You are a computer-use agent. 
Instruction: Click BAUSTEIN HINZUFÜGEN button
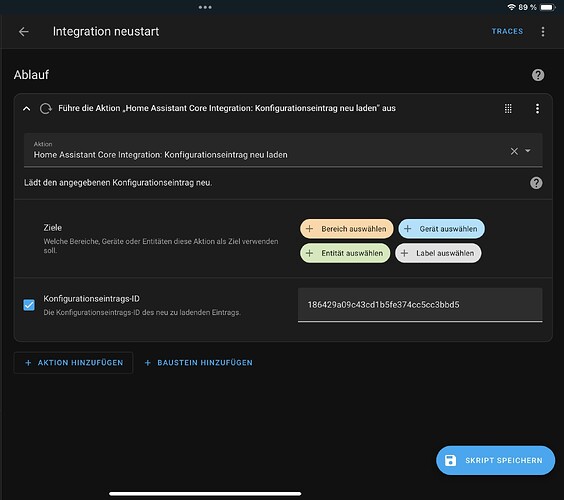pos(199,363)
